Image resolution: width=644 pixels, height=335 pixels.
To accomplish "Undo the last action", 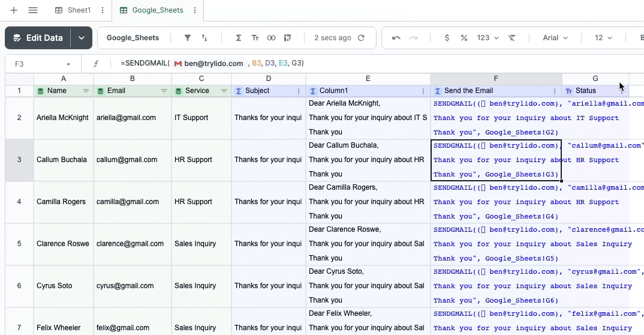I will (396, 38).
